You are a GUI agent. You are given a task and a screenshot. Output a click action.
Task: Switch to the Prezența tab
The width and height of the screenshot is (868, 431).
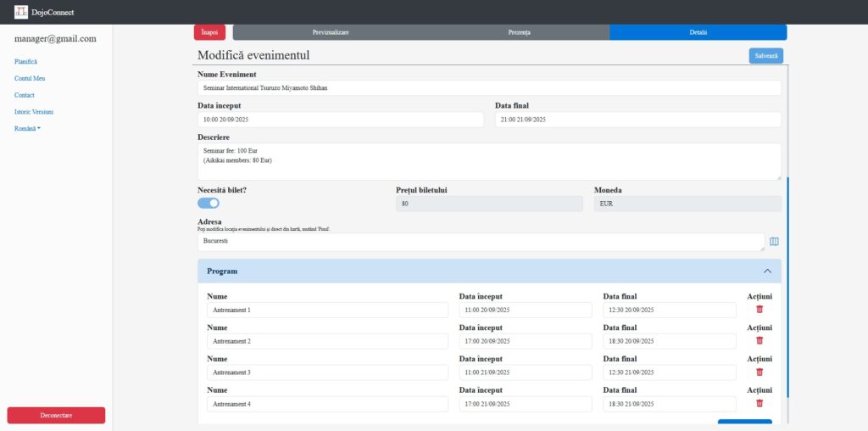click(520, 32)
